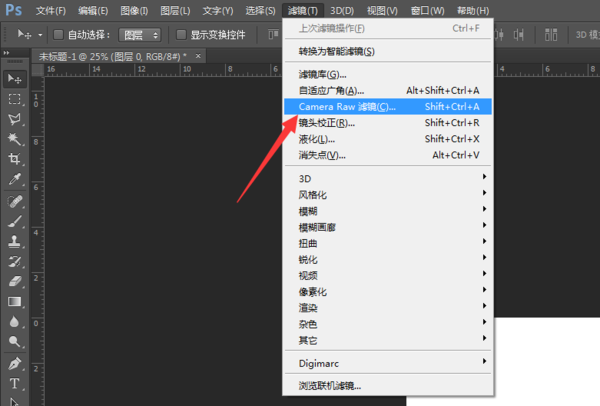Close the 滤镜(T) menu
This screenshot has width=600, height=406.
[303, 11]
